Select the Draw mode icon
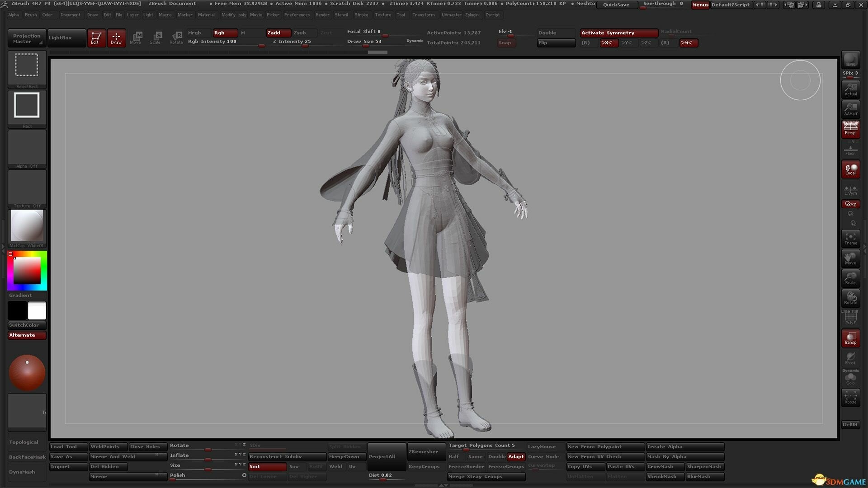 tap(116, 38)
